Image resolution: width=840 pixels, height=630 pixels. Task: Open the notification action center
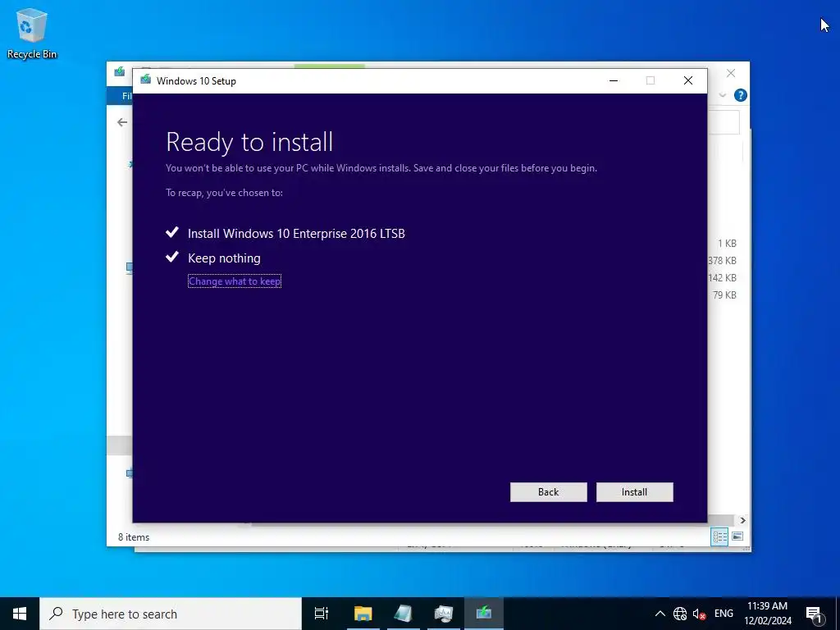[x=815, y=614]
